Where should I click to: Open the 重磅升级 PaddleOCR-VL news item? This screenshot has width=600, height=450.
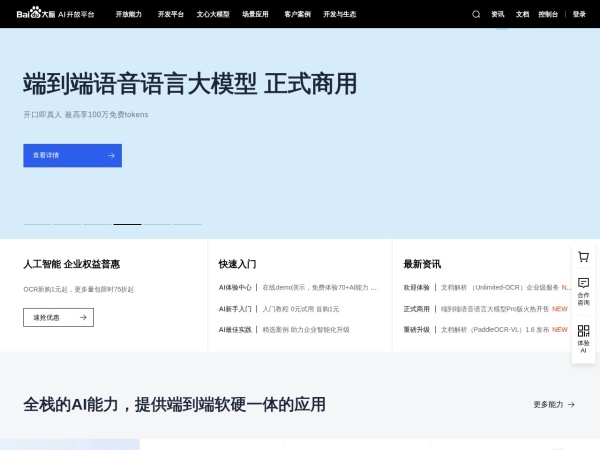tap(486, 329)
